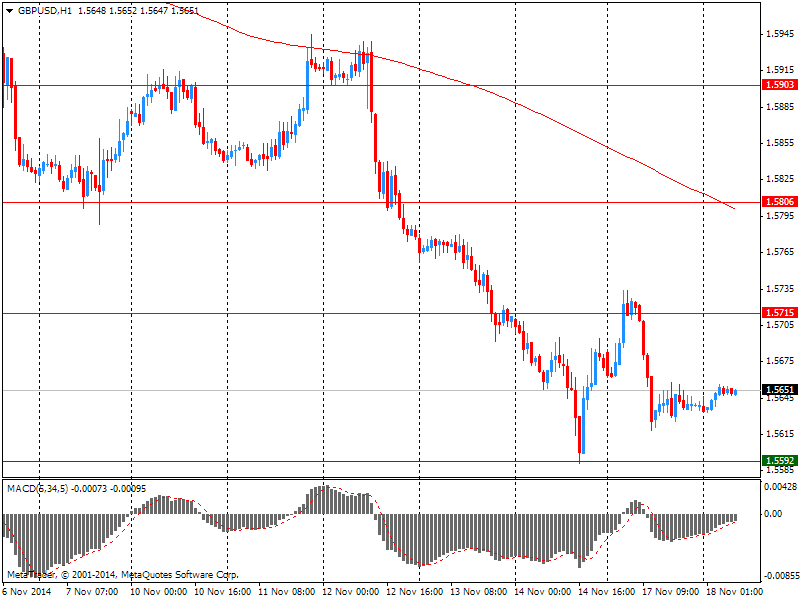
Task: Select the 1.5735 price scale value
Action: pos(780,289)
